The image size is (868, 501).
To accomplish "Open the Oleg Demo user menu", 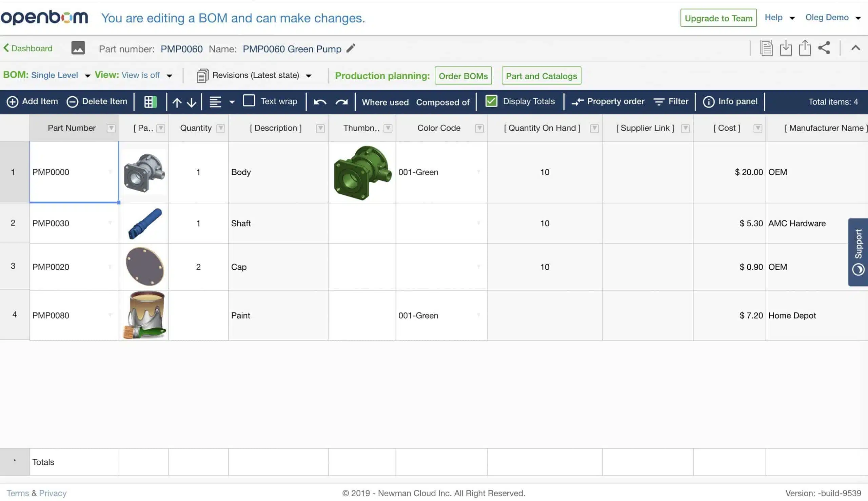I will tap(833, 18).
